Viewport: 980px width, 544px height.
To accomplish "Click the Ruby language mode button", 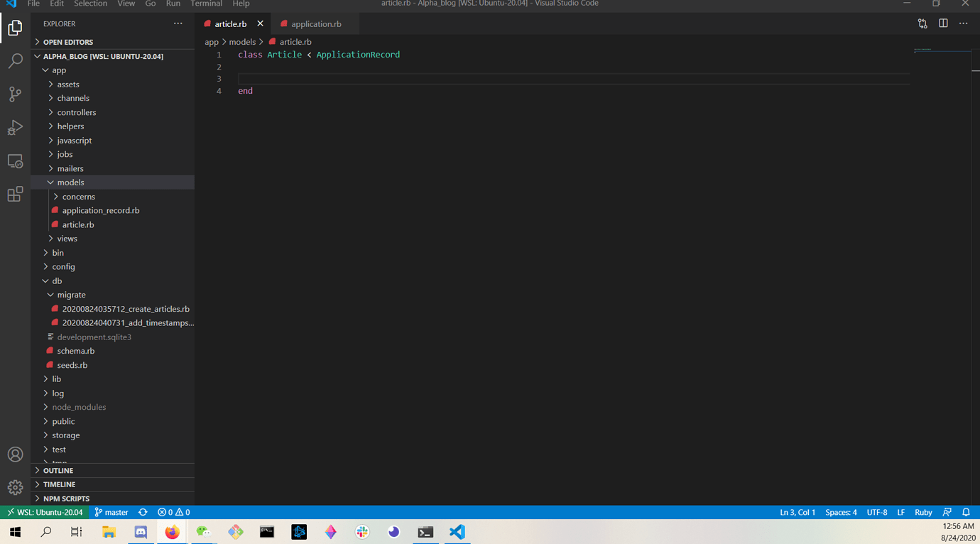I will (x=923, y=512).
